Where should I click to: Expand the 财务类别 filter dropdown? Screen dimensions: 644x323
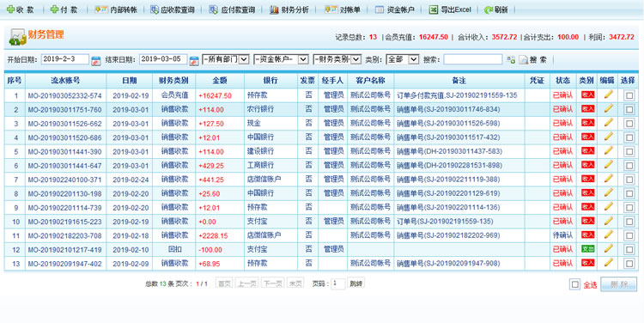pos(337,59)
